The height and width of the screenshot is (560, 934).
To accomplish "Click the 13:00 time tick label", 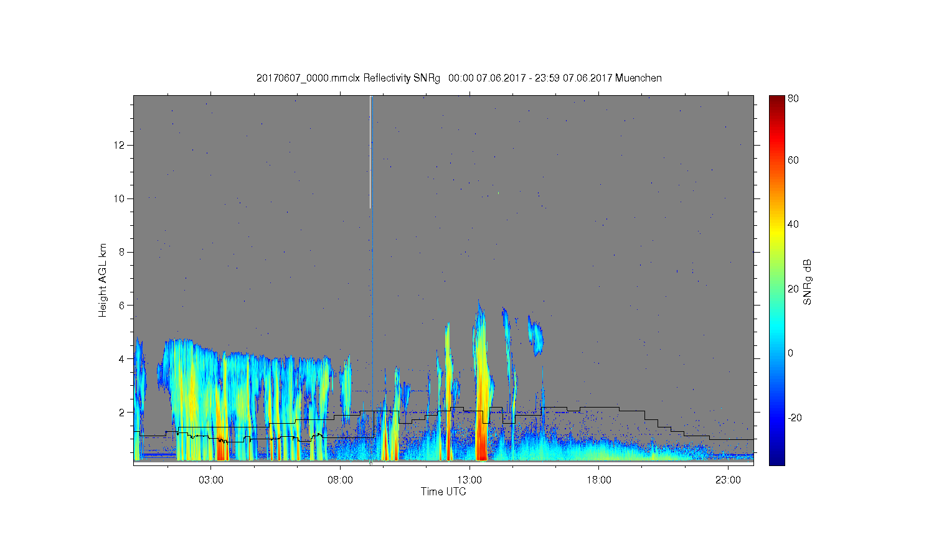I will pyautogui.click(x=469, y=480).
